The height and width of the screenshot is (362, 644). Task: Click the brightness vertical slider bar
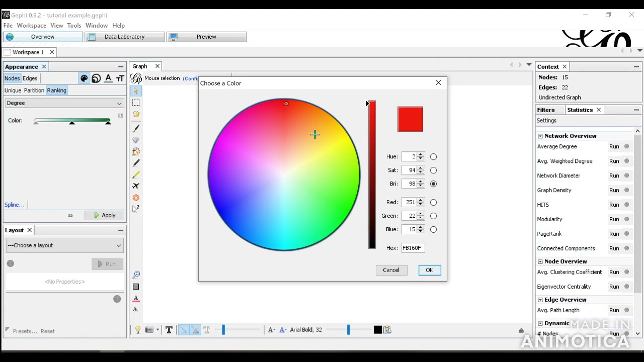coord(372,175)
